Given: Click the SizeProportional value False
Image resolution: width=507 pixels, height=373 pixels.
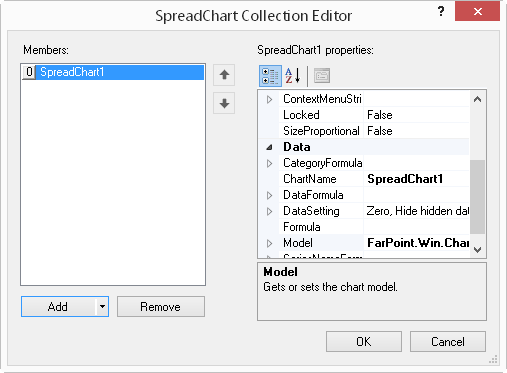Looking at the screenshot, I should (x=416, y=131).
